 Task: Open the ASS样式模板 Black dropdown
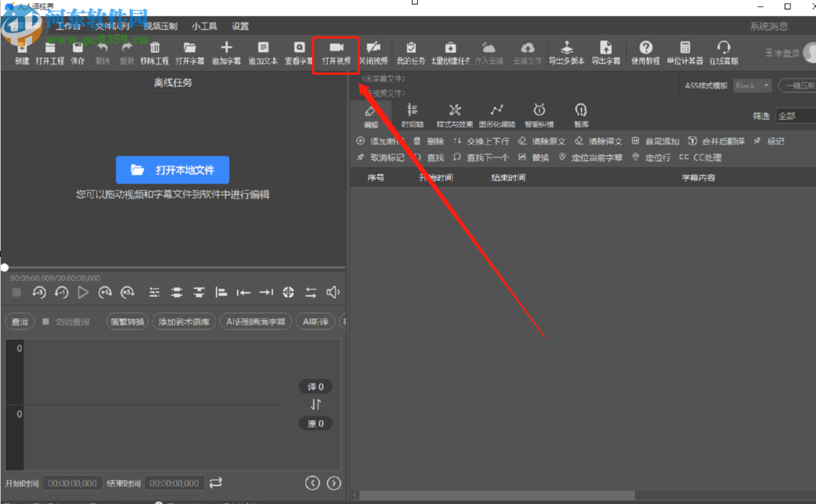(753, 85)
